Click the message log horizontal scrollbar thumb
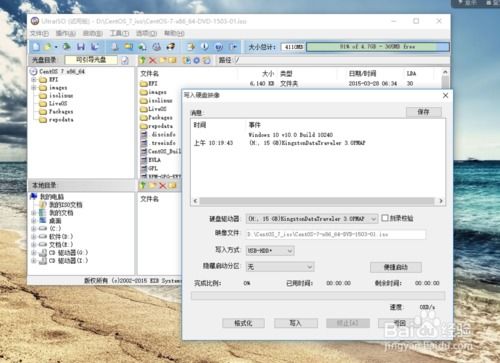The width and height of the screenshot is (500, 363). click(317, 201)
